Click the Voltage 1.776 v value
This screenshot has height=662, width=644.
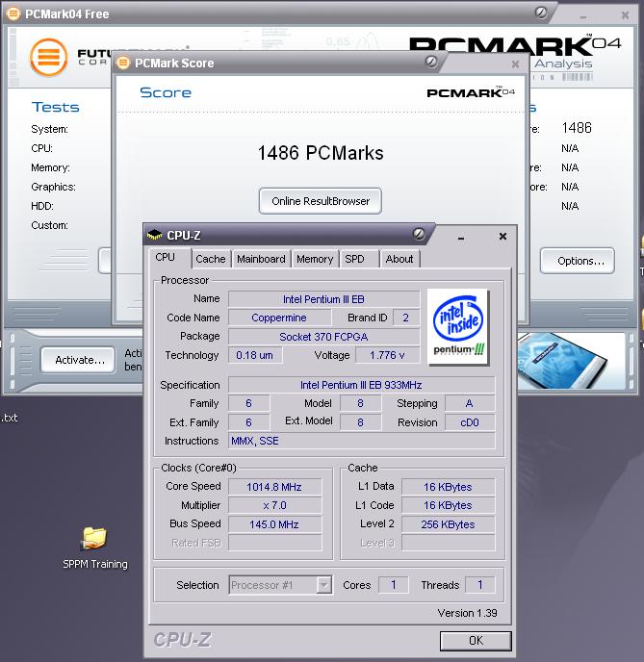(387, 355)
